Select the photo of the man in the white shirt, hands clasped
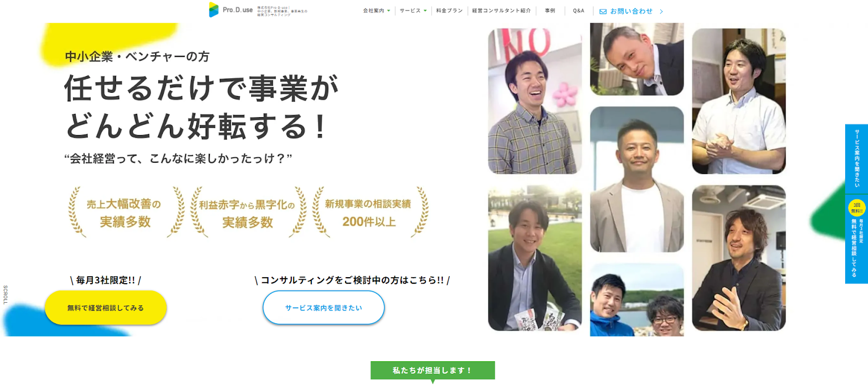 pyautogui.click(x=739, y=101)
